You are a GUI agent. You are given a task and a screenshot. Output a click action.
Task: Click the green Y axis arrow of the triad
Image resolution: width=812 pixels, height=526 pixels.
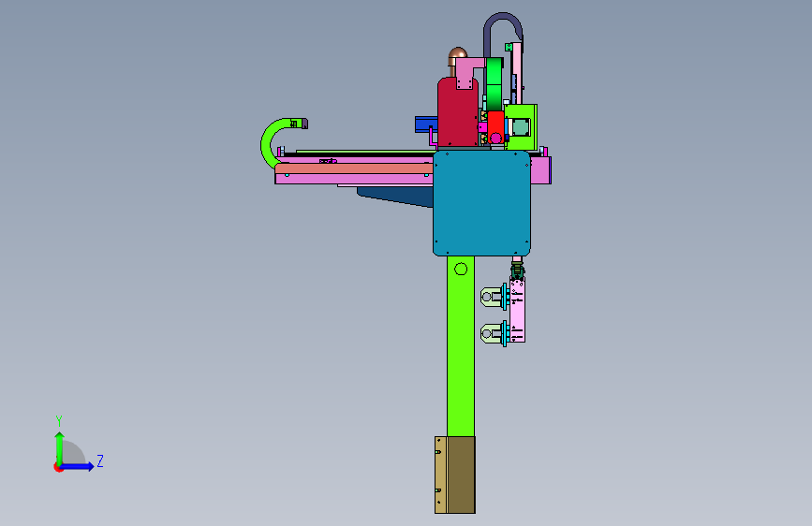point(59,447)
